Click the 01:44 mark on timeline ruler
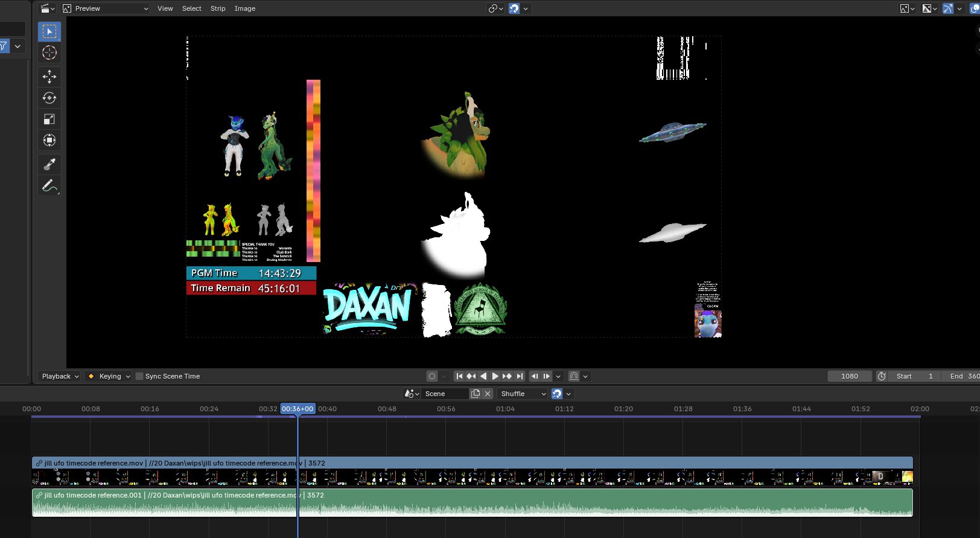Screen dimensions: 980x538 tap(801, 409)
